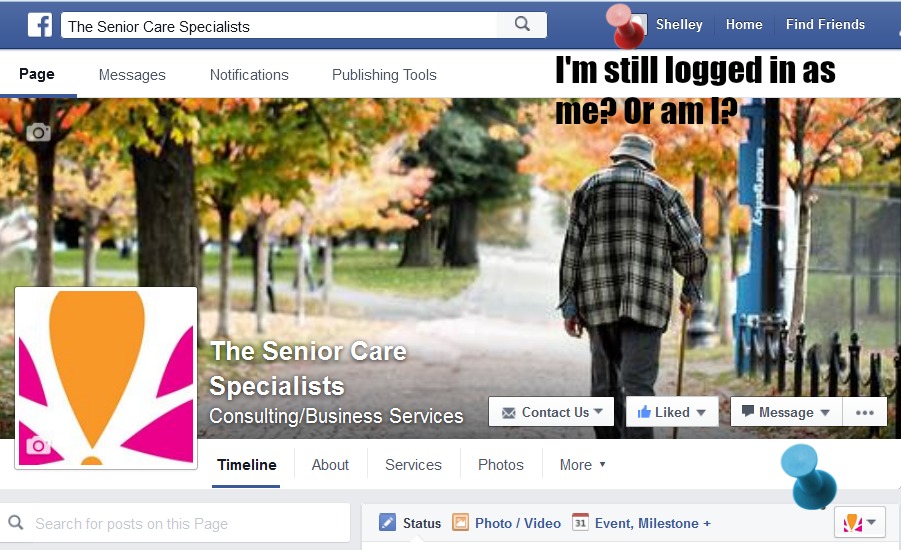Image resolution: width=901 pixels, height=550 pixels.
Task: Click the profile picture camera icon
Action: click(38, 445)
